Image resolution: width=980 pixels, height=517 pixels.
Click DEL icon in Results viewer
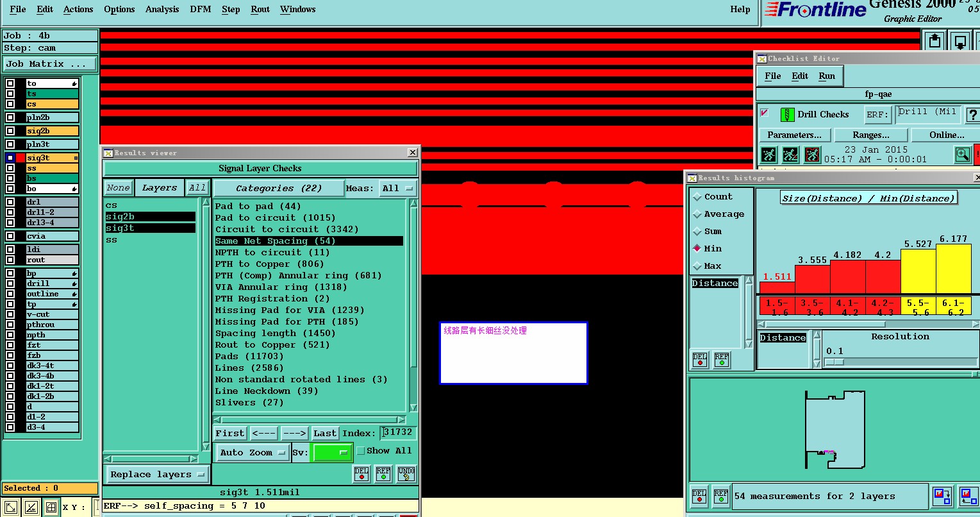pyautogui.click(x=361, y=474)
